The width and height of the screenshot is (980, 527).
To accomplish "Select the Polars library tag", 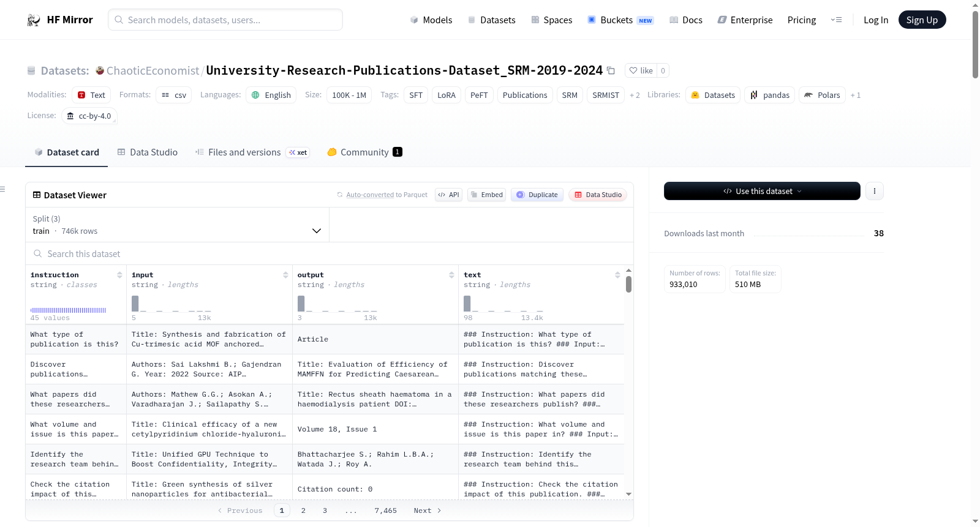I will point(823,95).
